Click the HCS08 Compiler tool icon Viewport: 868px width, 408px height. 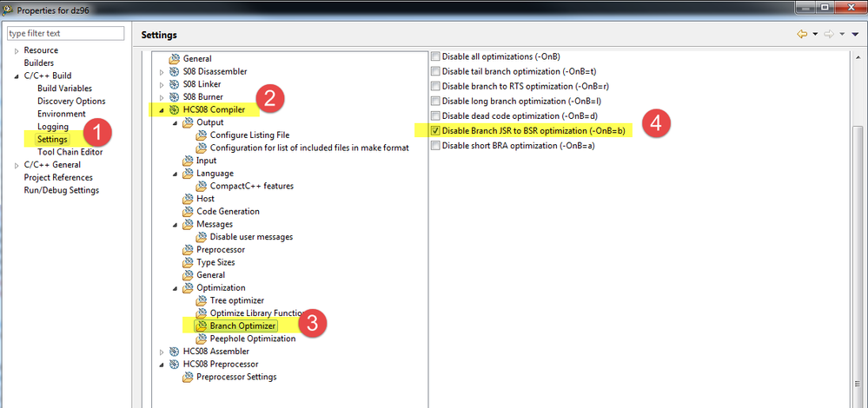(175, 109)
